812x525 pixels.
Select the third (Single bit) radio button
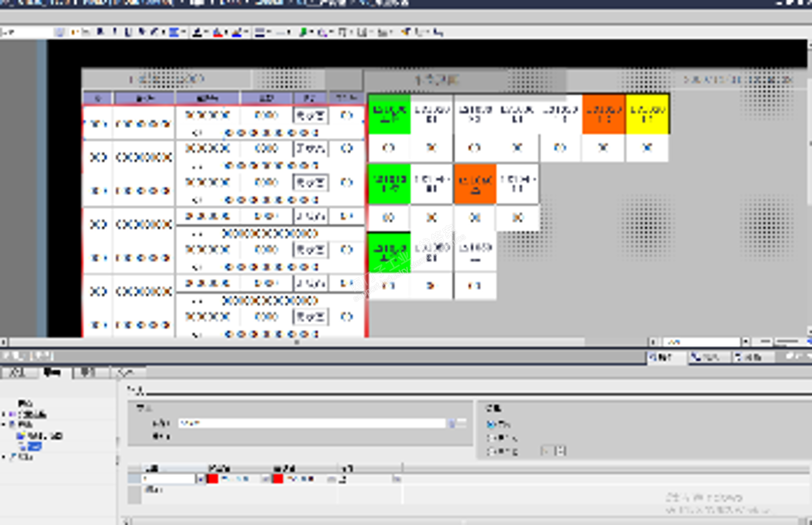pos(491,451)
